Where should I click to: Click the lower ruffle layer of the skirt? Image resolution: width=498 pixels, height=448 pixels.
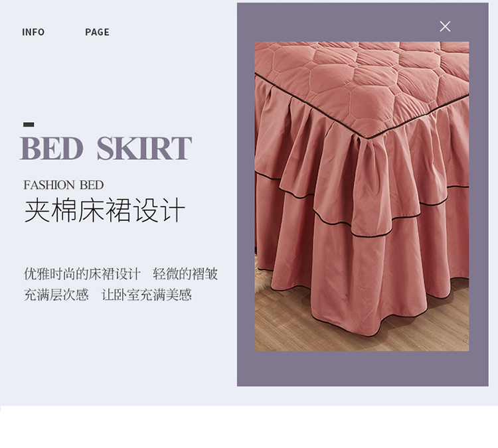365,279
